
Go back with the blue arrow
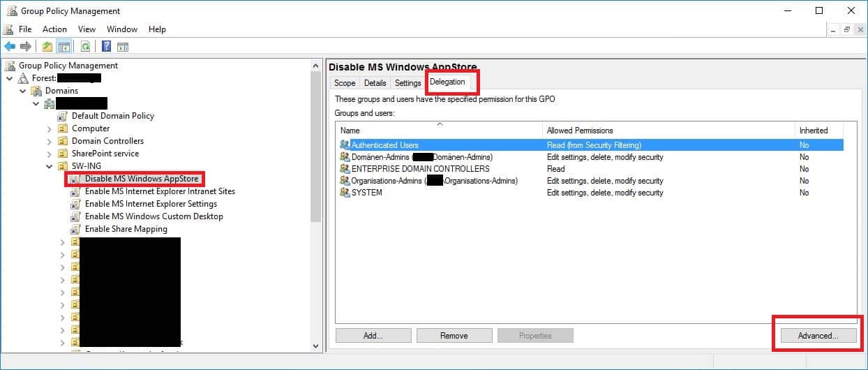[10, 47]
